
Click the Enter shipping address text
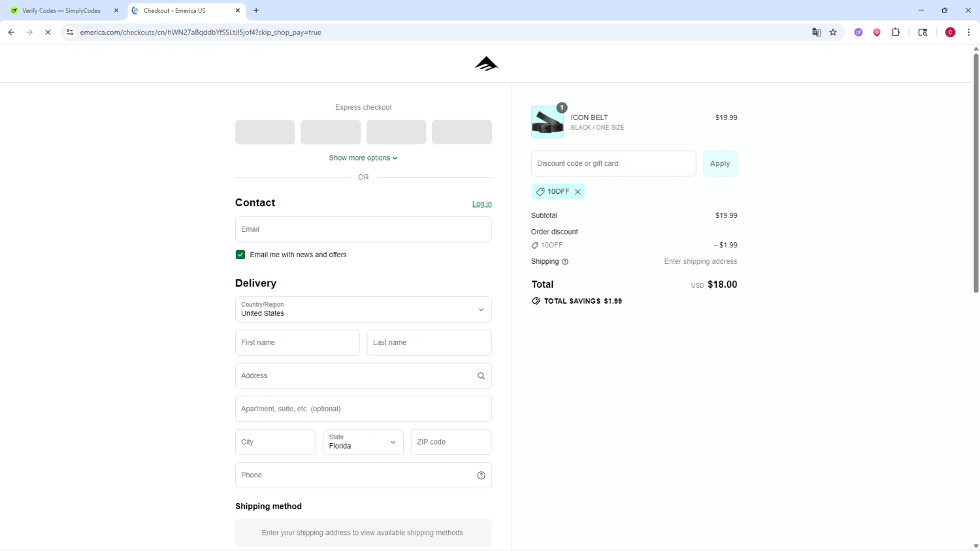coord(700,262)
